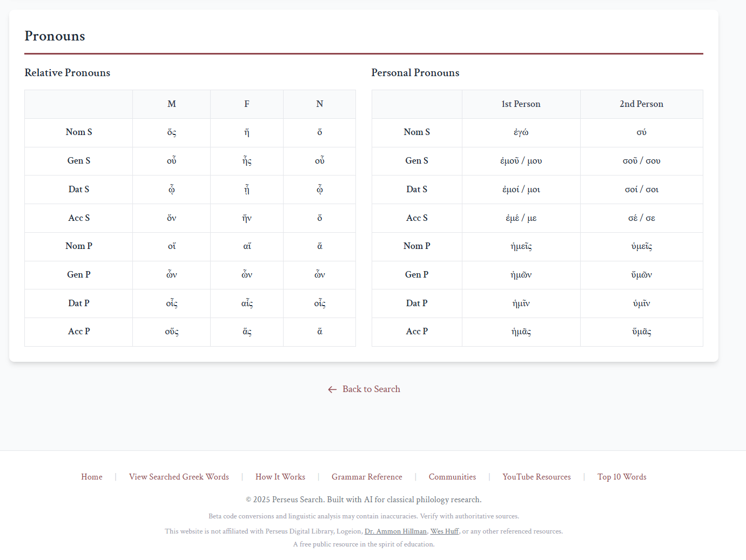Select the 2nd Person column header
The width and height of the screenshot is (746, 560).
[641, 104]
